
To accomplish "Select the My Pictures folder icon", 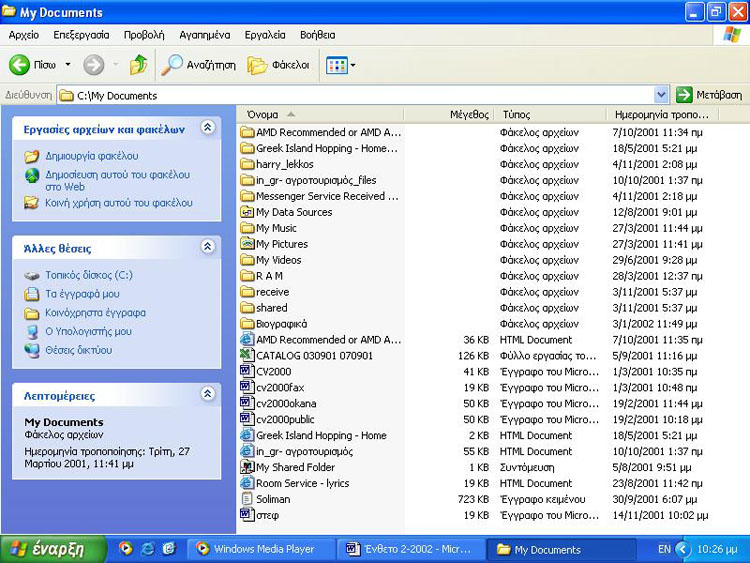I will [247, 244].
